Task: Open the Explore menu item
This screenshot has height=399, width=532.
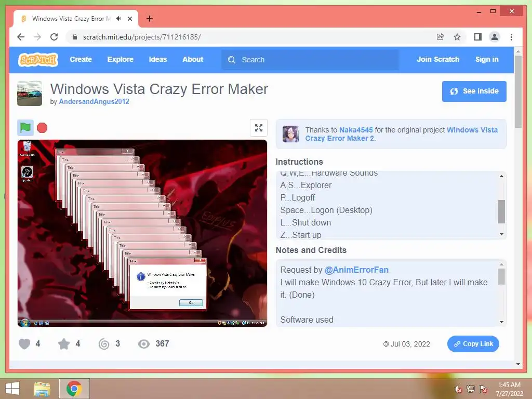Action: click(x=121, y=59)
